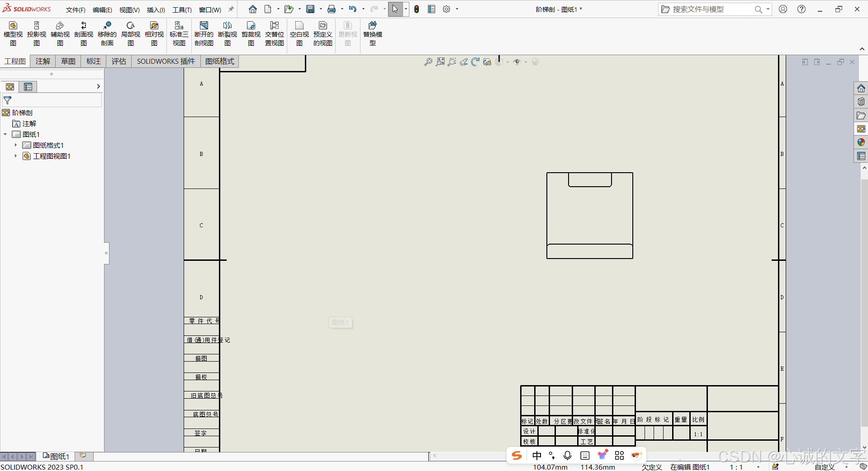The height and width of the screenshot is (471, 868).
Task: Click the Removed Section (移除的剖面) tool
Action: (x=107, y=33)
